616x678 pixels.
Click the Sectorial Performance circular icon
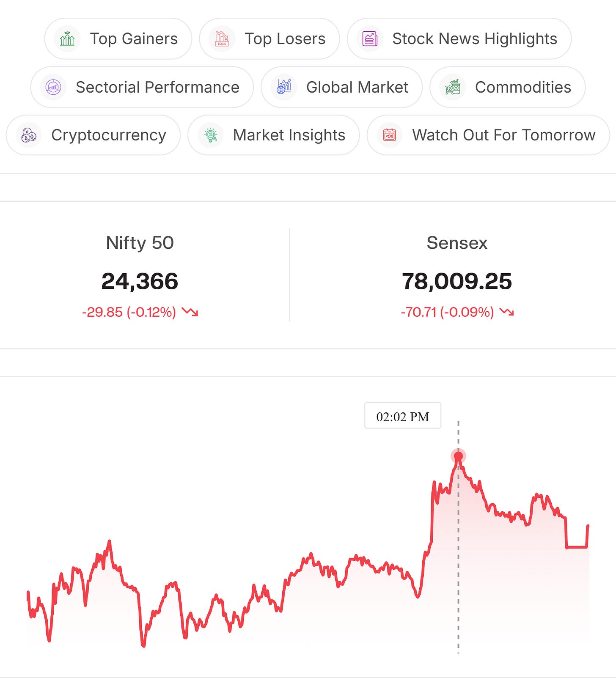point(53,87)
